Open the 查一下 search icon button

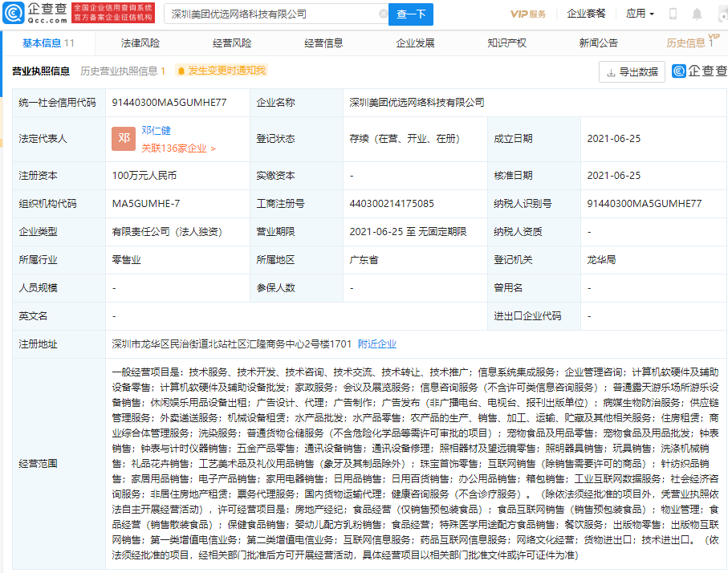410,14
